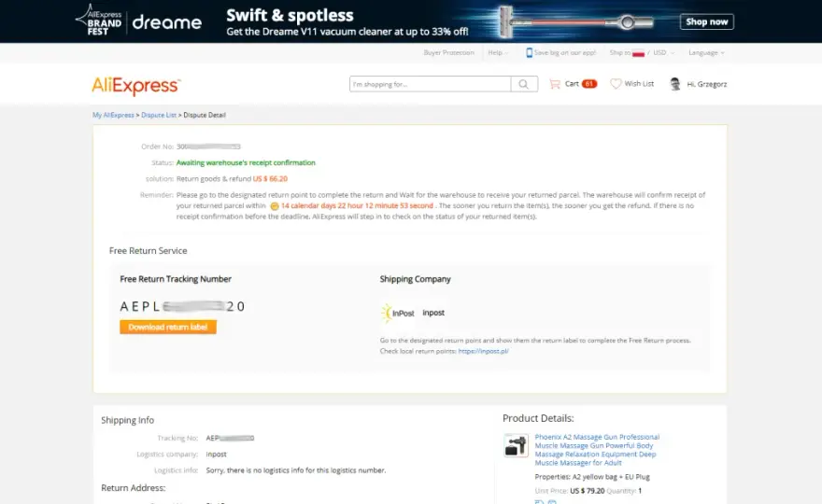
Task: Open the Language dropdown
Action: tap(707, 52)
